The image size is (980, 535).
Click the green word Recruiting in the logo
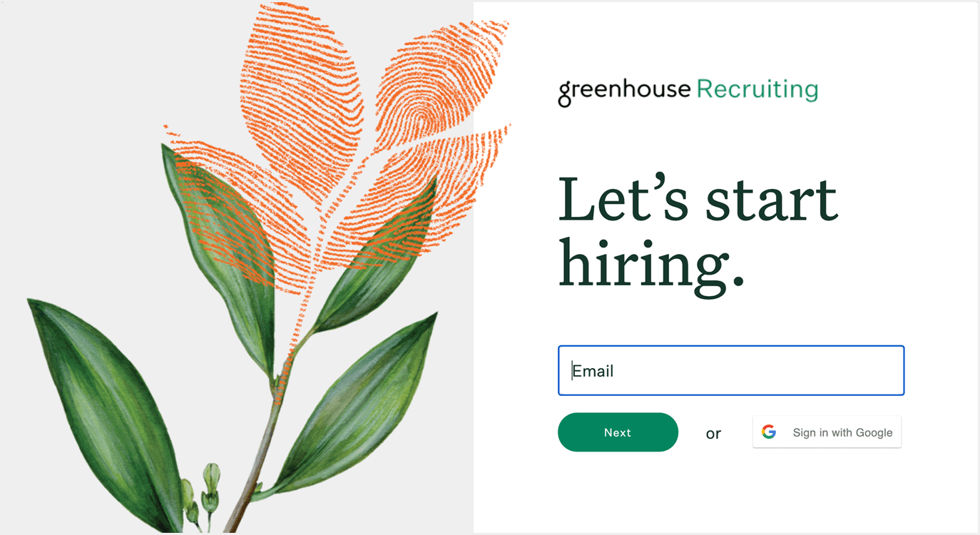click(757, 89)
